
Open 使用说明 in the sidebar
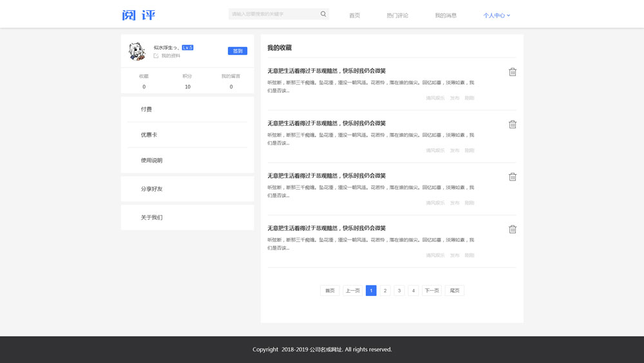coord(151,161)
